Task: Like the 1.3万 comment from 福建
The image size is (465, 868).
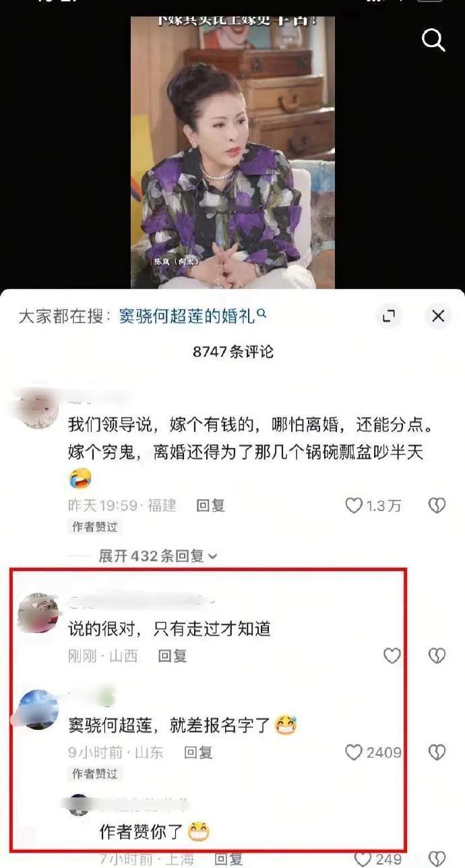Action: 354,506
